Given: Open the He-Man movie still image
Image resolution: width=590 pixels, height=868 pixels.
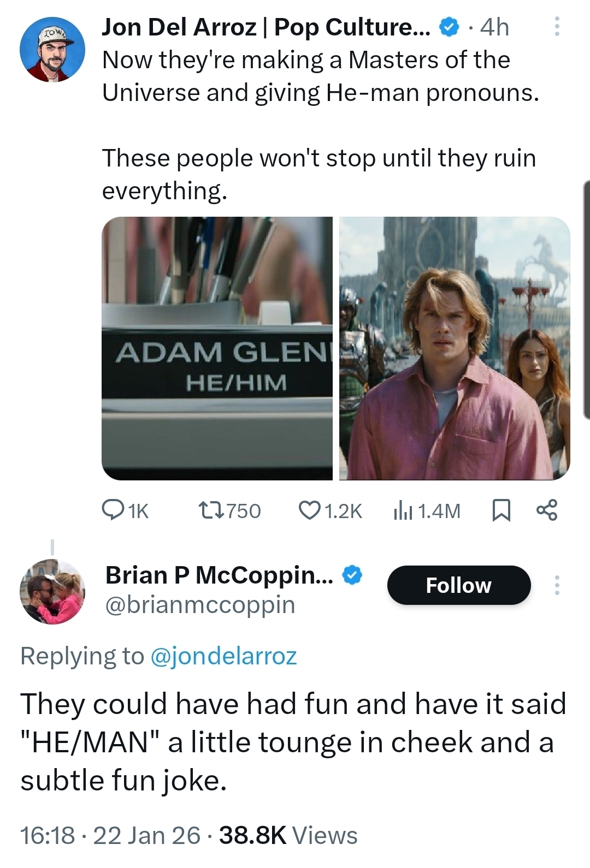Looking at the screenshot, I should [455, 348].
